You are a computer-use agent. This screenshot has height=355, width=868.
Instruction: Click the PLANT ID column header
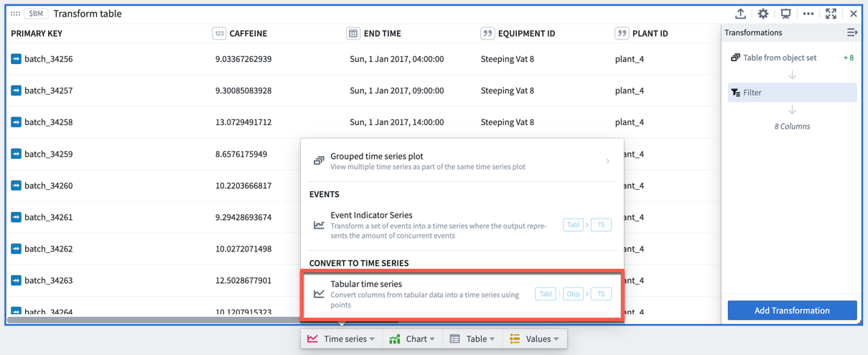[x=650, y=33]
